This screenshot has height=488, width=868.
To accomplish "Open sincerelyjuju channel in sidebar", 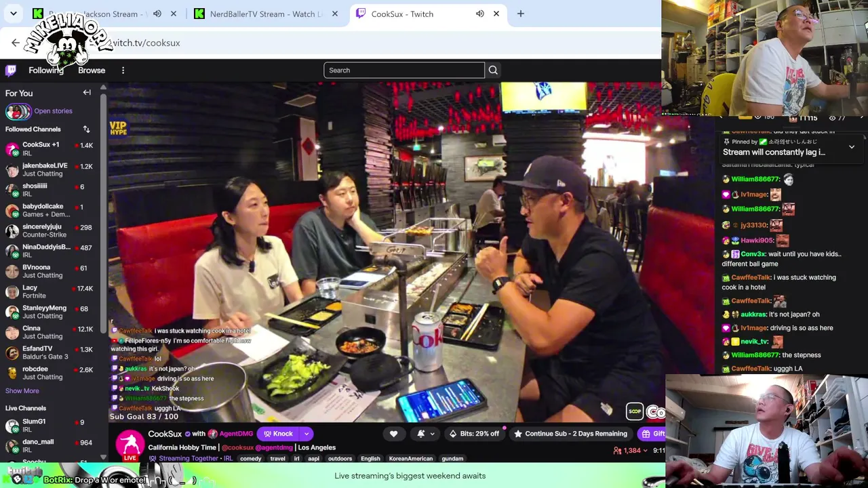I will click(x=49, y=230).
